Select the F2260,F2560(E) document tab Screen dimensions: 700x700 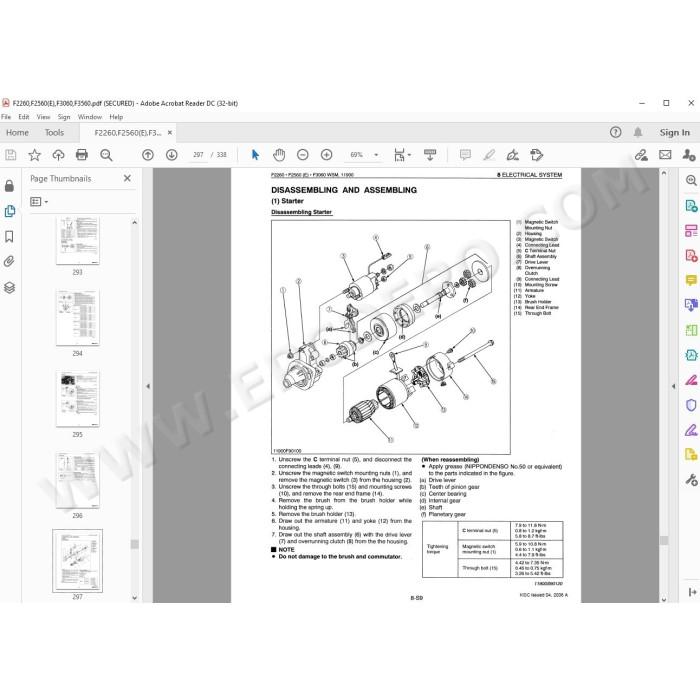pyautogui.click(x=128, y=133)
